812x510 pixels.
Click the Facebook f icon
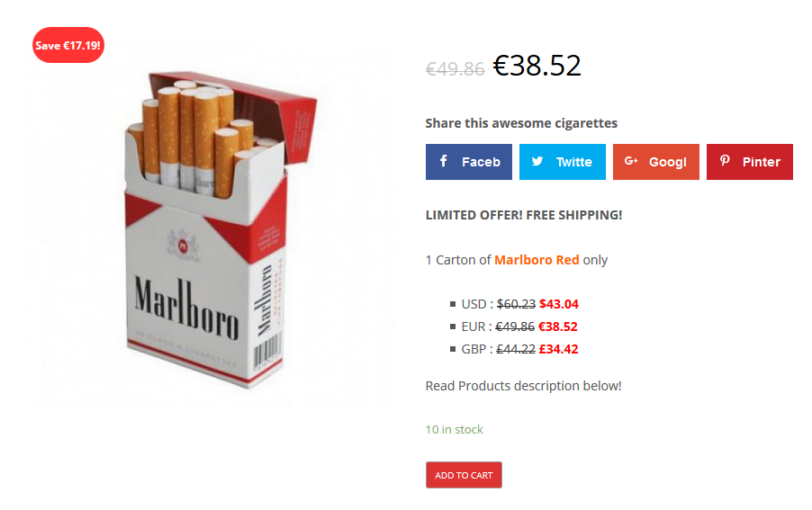[x=443, y=161]
